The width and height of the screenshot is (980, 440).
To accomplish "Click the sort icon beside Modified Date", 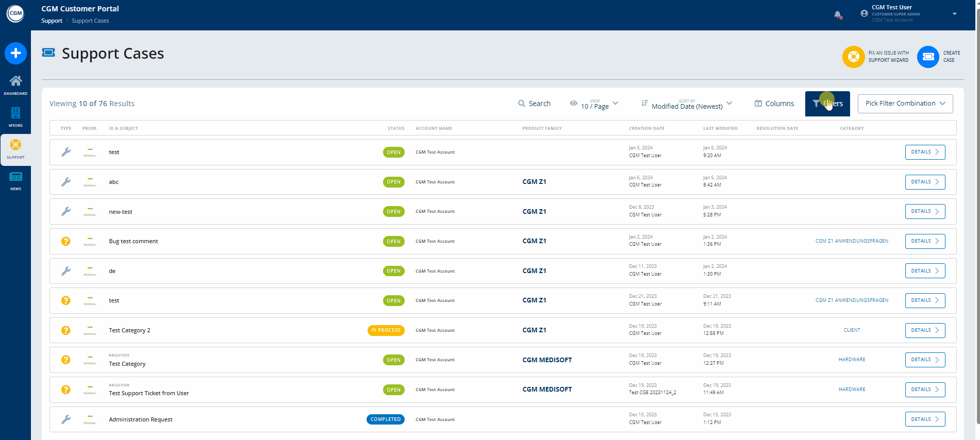I will [644, 104].
